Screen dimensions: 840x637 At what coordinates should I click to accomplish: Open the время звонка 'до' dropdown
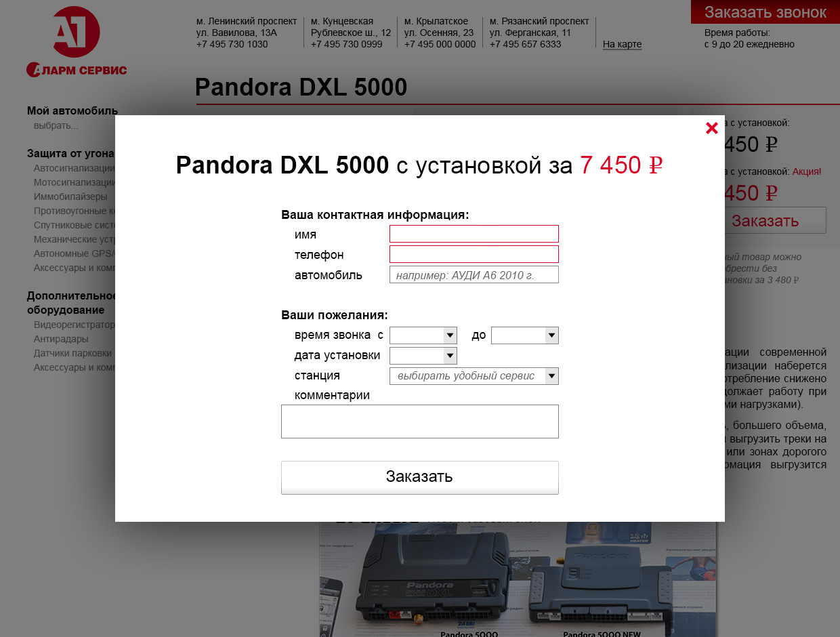pos(525,335)
